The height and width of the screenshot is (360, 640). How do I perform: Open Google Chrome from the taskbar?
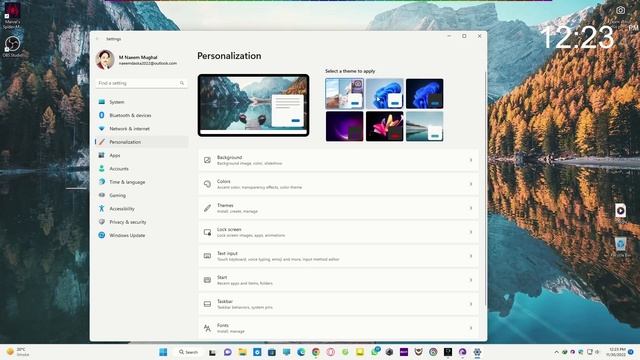[316, 352]
